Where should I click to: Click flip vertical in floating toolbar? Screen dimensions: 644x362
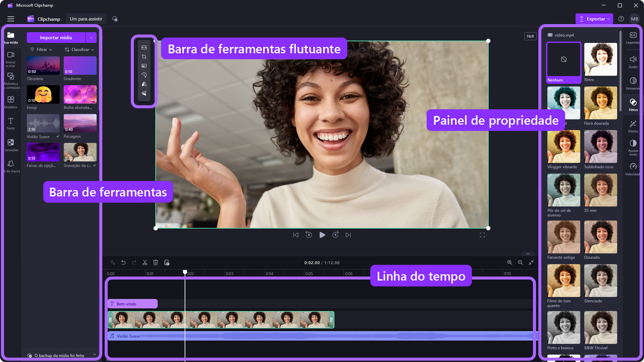click(x=144, y=93)
